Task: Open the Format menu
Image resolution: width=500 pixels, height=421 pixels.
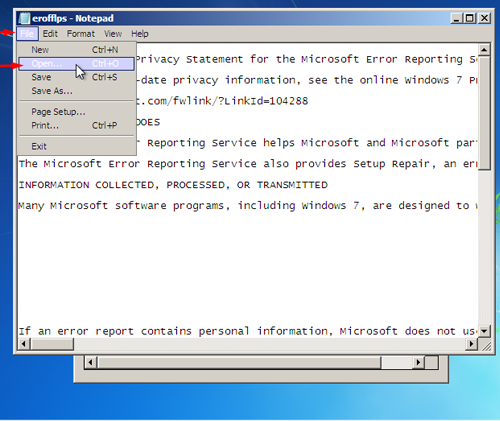Action: pyautogui.click(x=81, y=34)
